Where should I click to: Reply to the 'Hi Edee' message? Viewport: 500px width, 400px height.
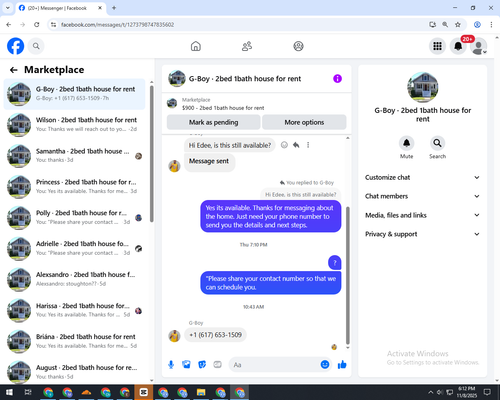(x=296, y=145)
